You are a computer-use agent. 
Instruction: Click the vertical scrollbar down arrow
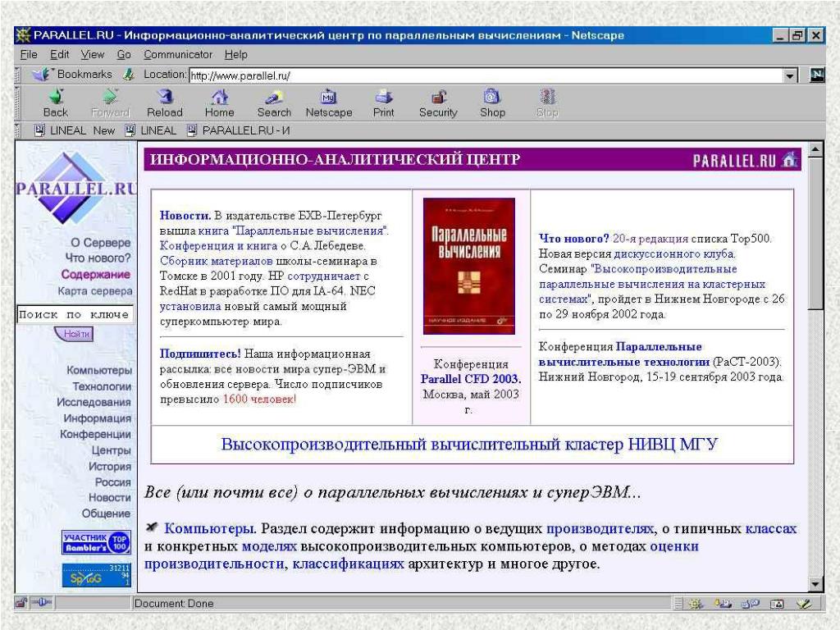tap(815, 584)
